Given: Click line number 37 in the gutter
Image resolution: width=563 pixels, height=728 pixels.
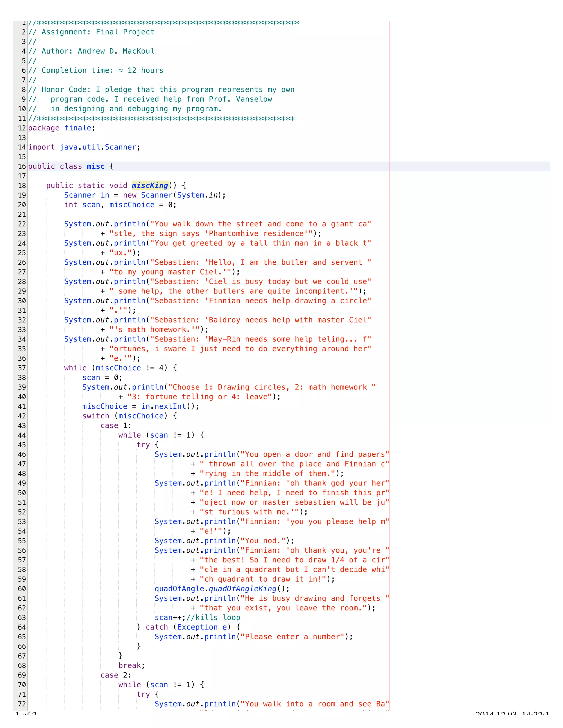Looking at the screenshot, I should [22, 368].
